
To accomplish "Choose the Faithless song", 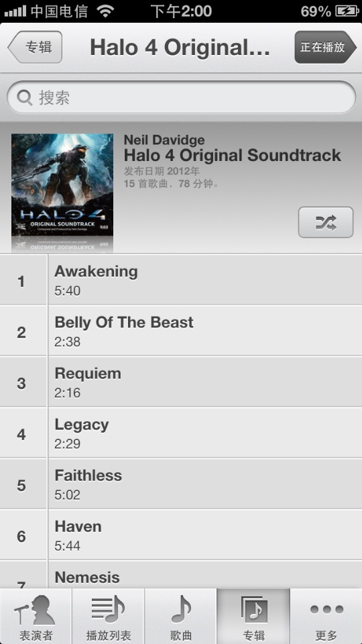I will tap(181, 484).
